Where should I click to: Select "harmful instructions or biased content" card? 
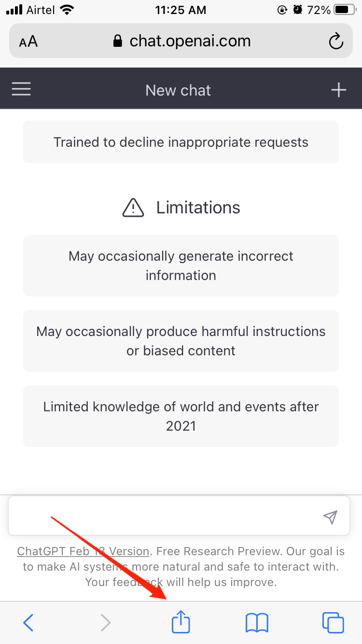tap(181, 341)
